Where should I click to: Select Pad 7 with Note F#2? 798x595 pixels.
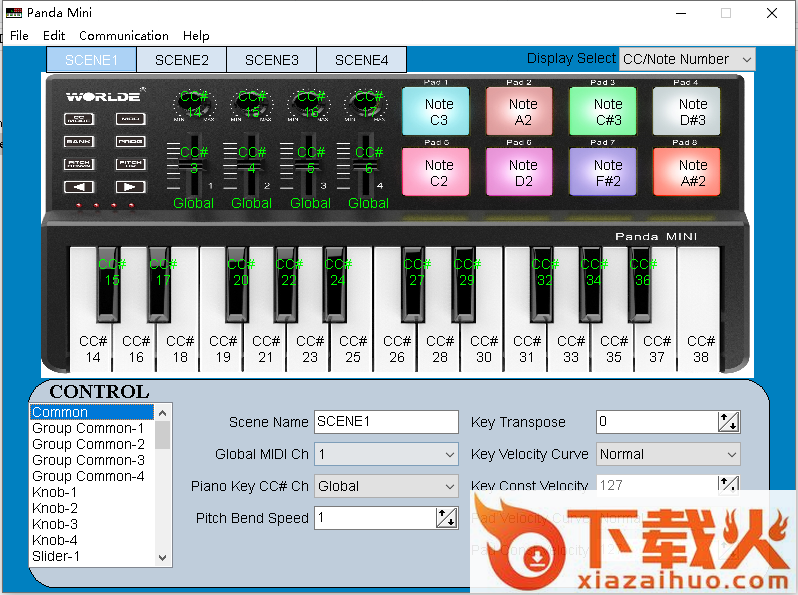(603, 172)
